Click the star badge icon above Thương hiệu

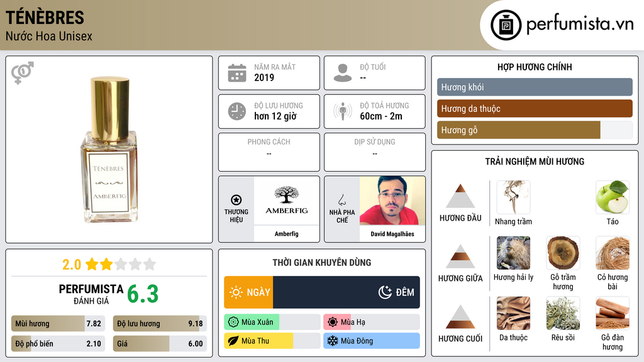236,200
